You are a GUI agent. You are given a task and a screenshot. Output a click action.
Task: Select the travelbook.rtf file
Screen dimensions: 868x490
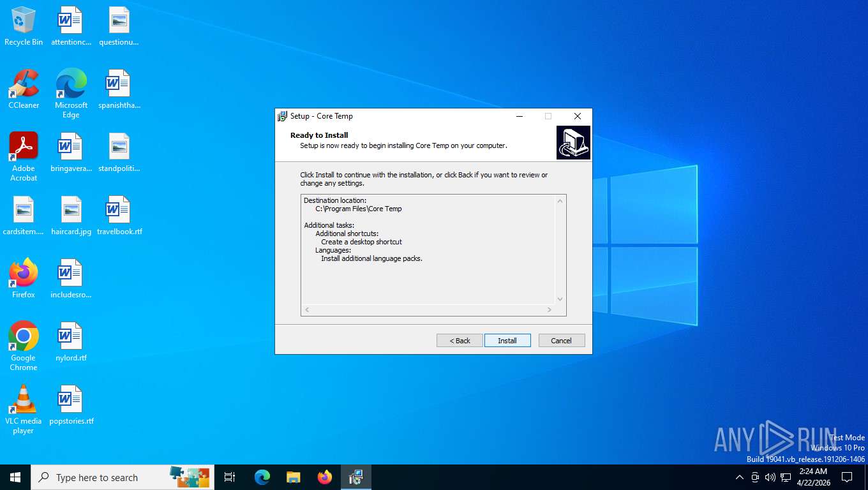(119, 216)
